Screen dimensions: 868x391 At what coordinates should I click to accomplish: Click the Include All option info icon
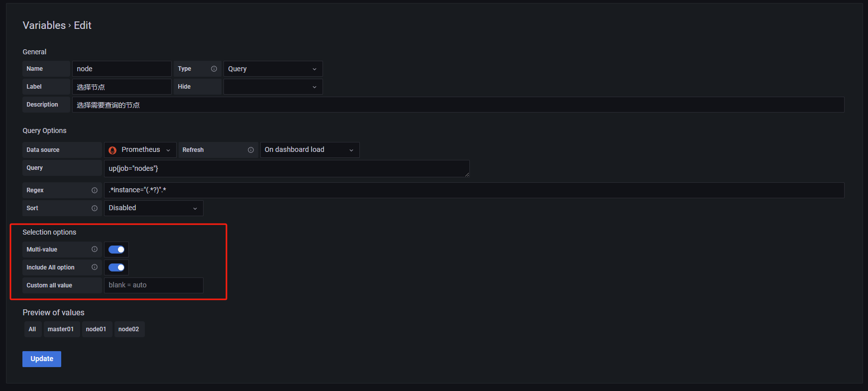coord(95,267)
